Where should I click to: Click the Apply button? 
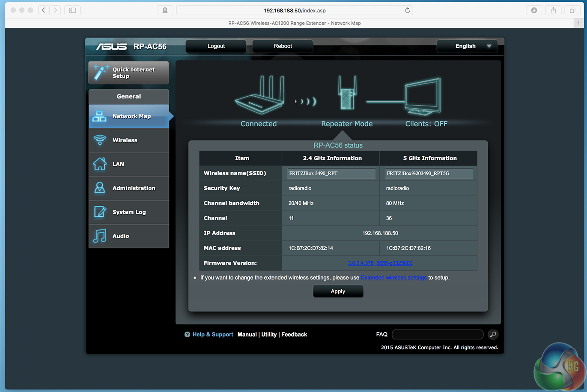tap(338, 291)
